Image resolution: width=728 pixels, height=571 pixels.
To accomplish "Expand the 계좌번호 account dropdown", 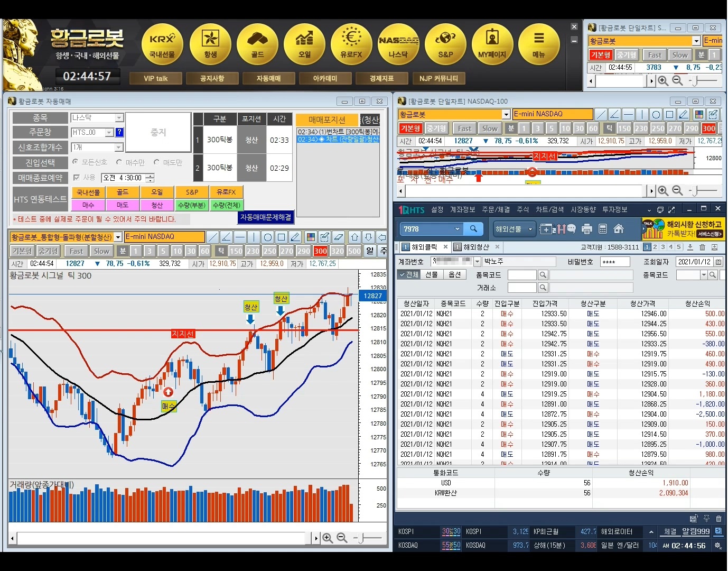I will (478, 262).
